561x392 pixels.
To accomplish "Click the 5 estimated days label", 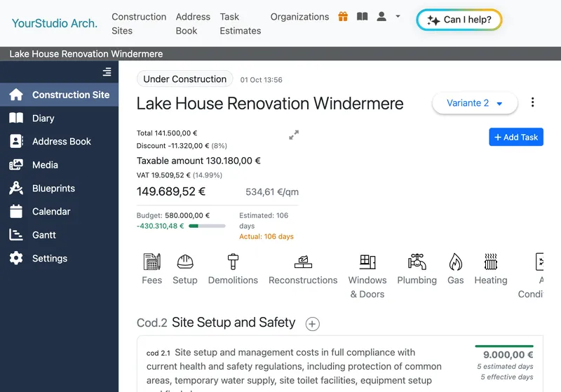I will pos(505,366).
